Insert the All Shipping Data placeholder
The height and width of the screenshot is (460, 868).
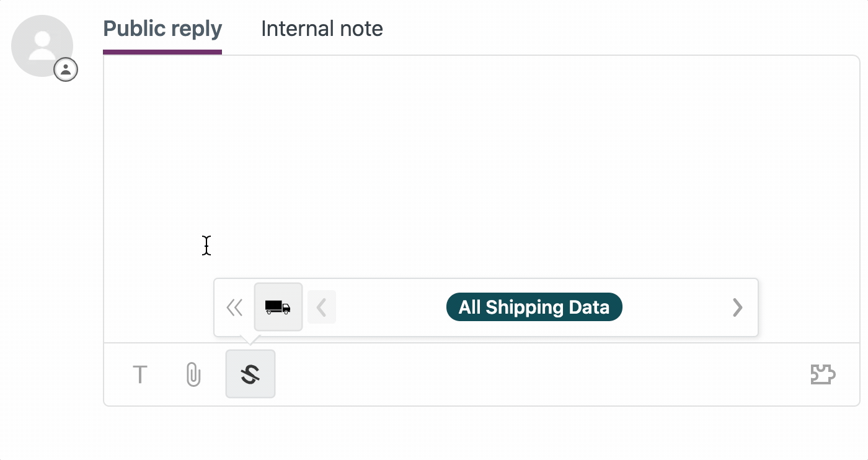coord(534,307)
